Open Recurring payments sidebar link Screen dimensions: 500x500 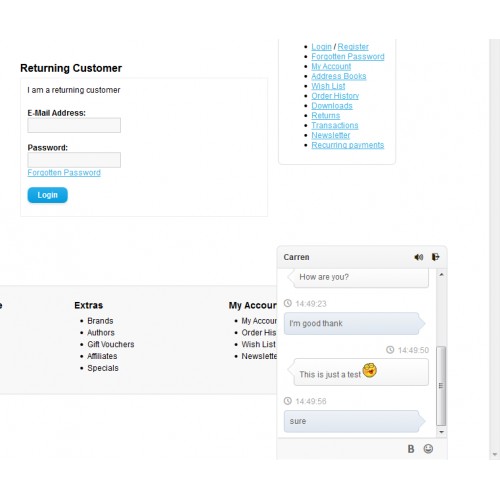point(348,145)
